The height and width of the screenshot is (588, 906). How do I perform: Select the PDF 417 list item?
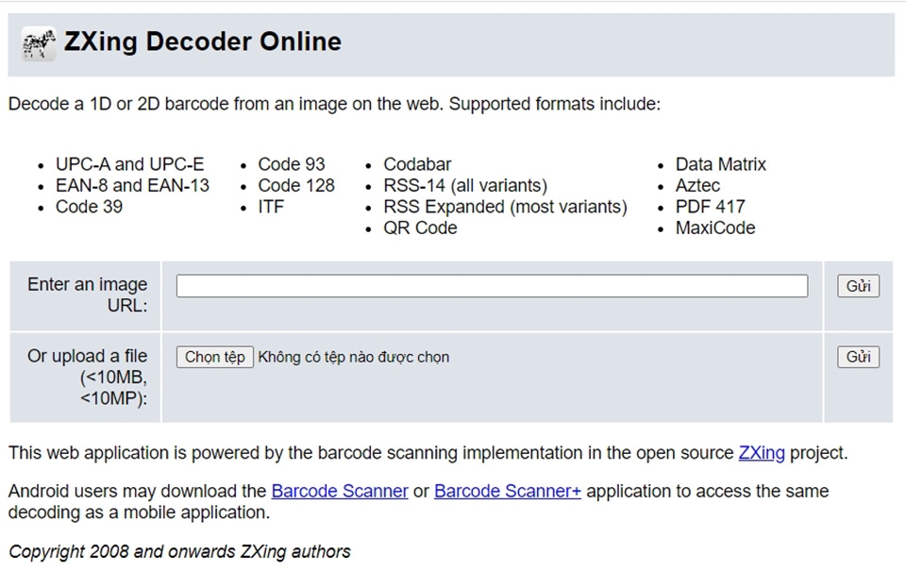(710, 207)
